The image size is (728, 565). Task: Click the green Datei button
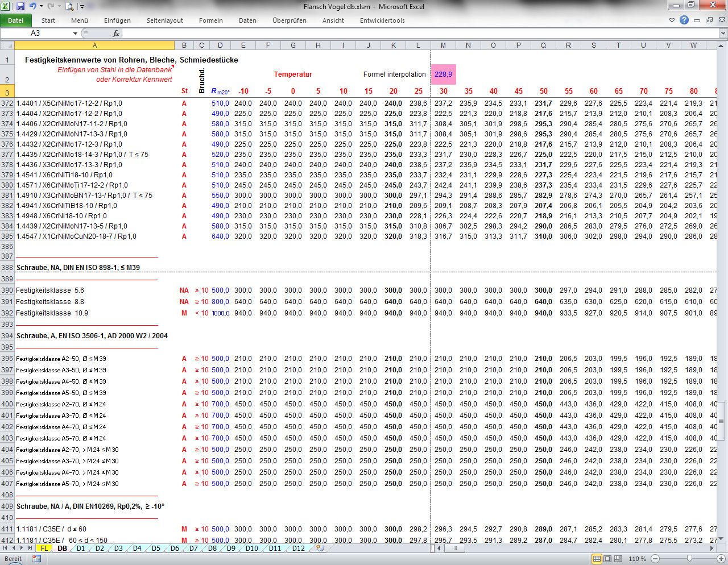15,20
